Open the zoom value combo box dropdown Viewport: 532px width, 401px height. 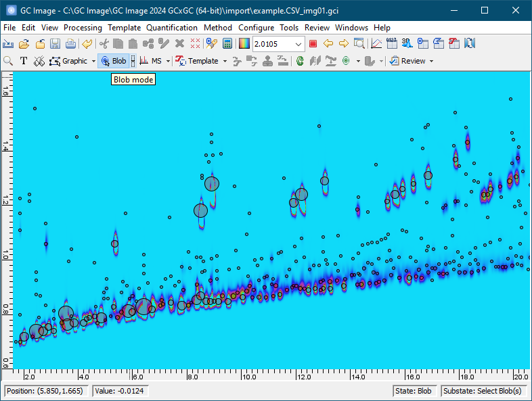(x=299, y=44)
